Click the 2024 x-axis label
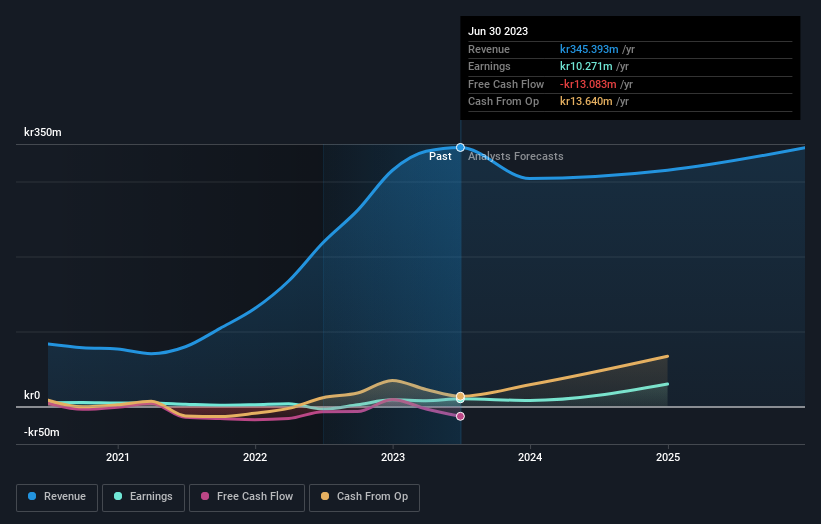Screen dimensions: 821x524 pyautogui.click(x=530, y=457)
